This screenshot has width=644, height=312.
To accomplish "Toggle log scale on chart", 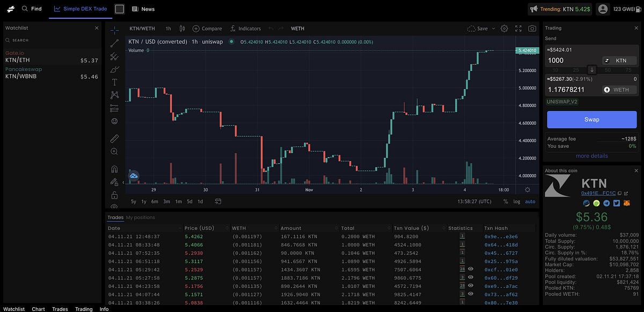I will tap(517, 201).
